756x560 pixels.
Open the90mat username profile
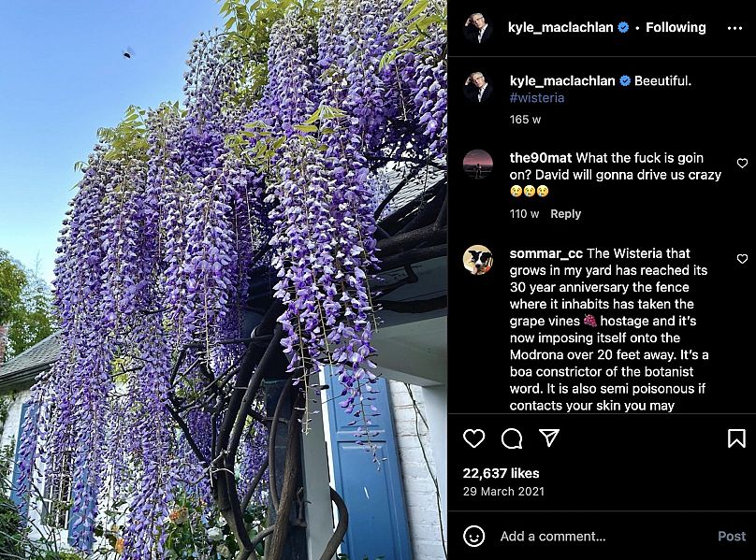[541, 158]
